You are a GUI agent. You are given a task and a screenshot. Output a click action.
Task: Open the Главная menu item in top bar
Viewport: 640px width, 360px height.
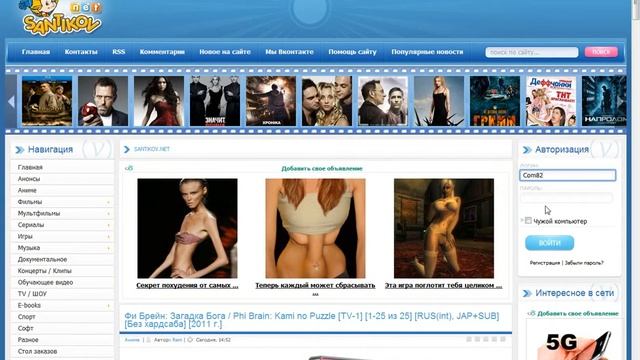36,52
